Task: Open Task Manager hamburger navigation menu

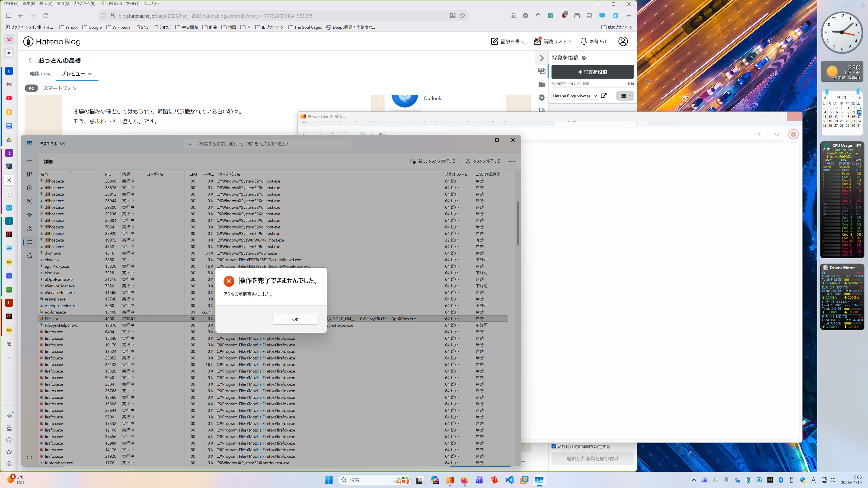Action: pos(29,161)
